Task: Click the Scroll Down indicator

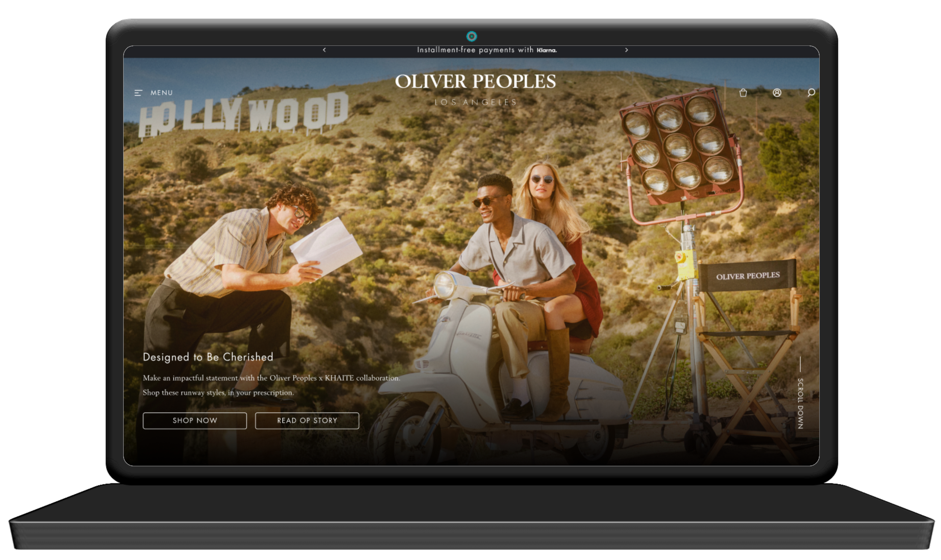Action: (x=800, y=393)
